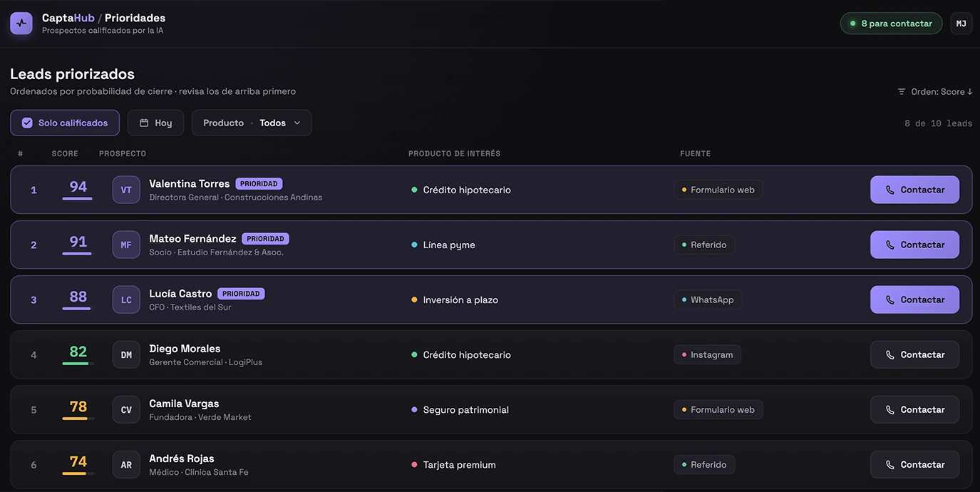Contact Diego Morales with the Contactar button
Image resolution: width=980 pixels, height=492 pixels.
click(914, 354)
